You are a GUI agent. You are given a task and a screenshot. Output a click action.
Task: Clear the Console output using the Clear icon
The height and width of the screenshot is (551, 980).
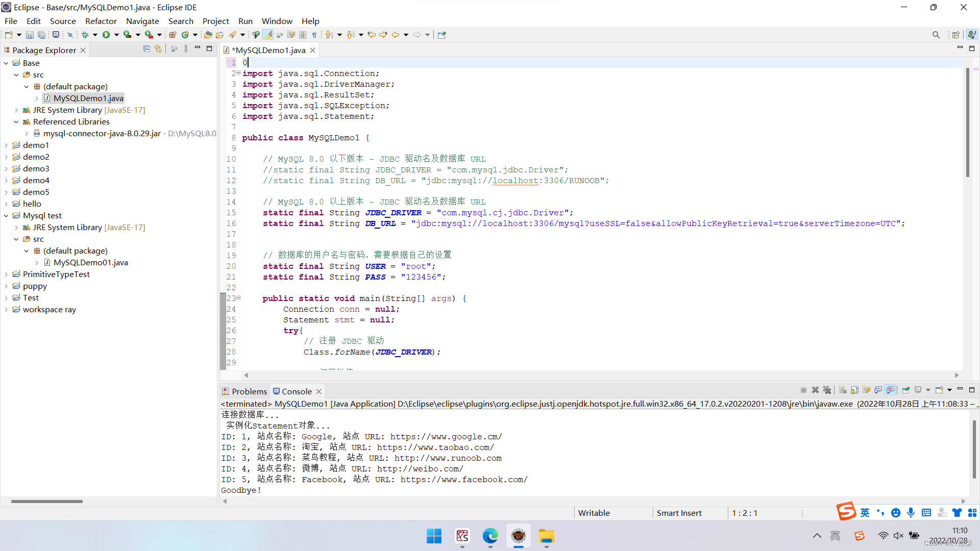tap(843, 390)
